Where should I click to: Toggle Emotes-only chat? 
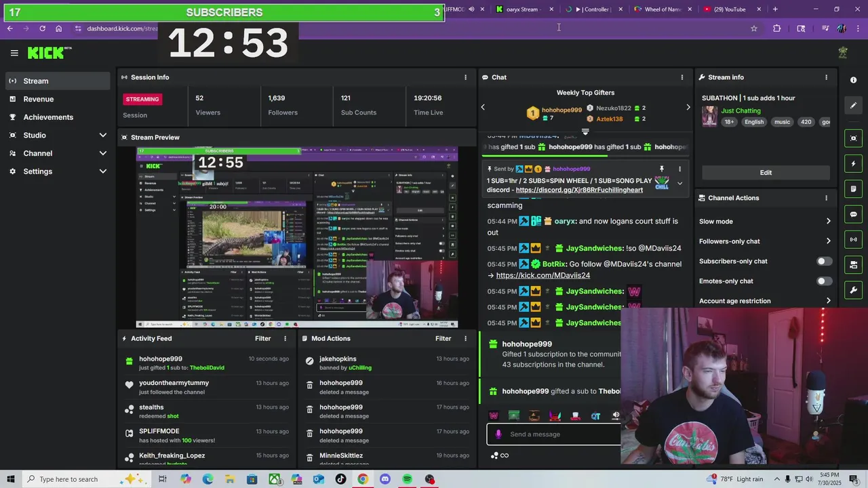(824, 281)
